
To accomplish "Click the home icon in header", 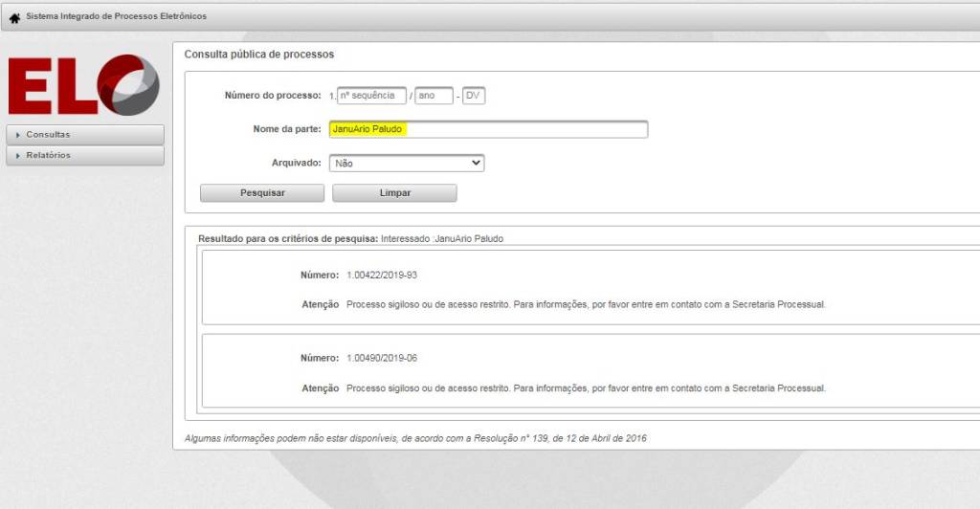I will [x=14, y=17].
